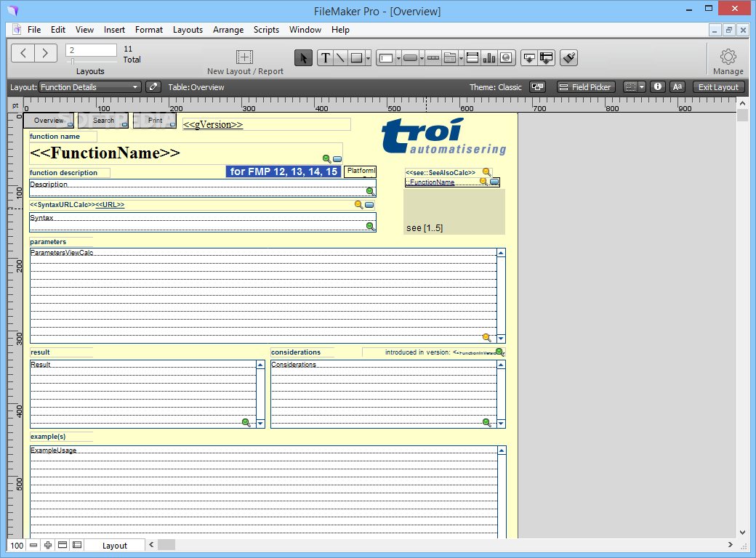Select the Description field
This screenshot has height=558, width=756.
203,188
